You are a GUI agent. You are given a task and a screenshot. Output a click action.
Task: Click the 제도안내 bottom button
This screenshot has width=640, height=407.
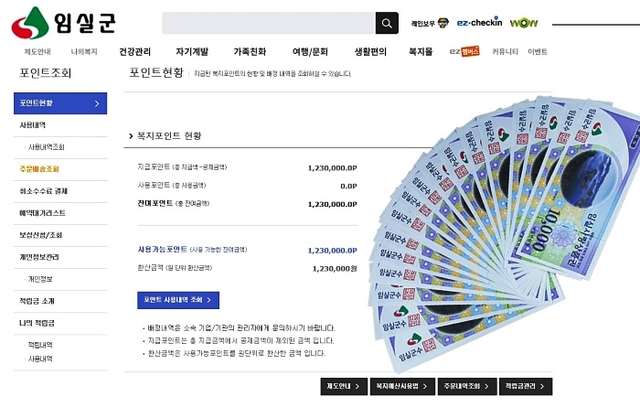click(343, 385)
